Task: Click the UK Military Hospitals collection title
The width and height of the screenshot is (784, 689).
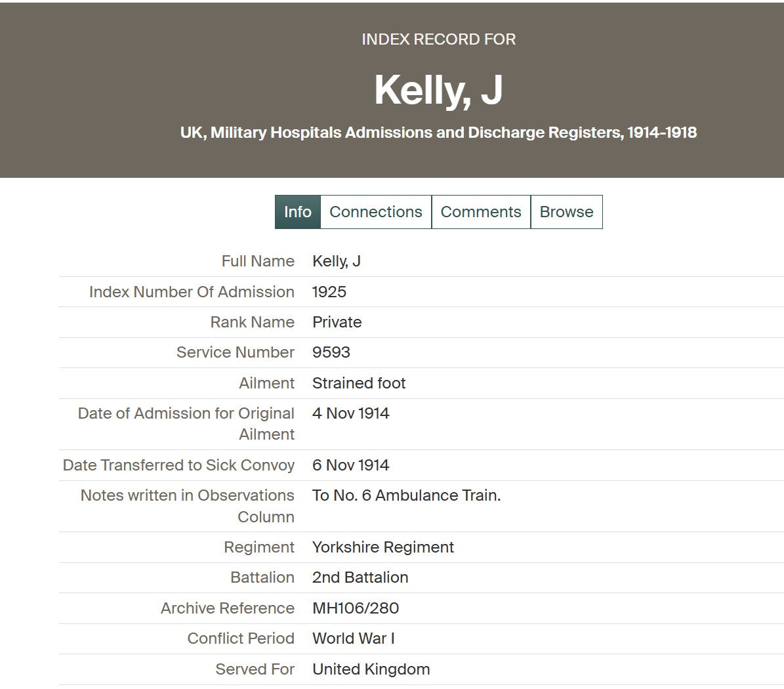Action: tap(438, 133)
